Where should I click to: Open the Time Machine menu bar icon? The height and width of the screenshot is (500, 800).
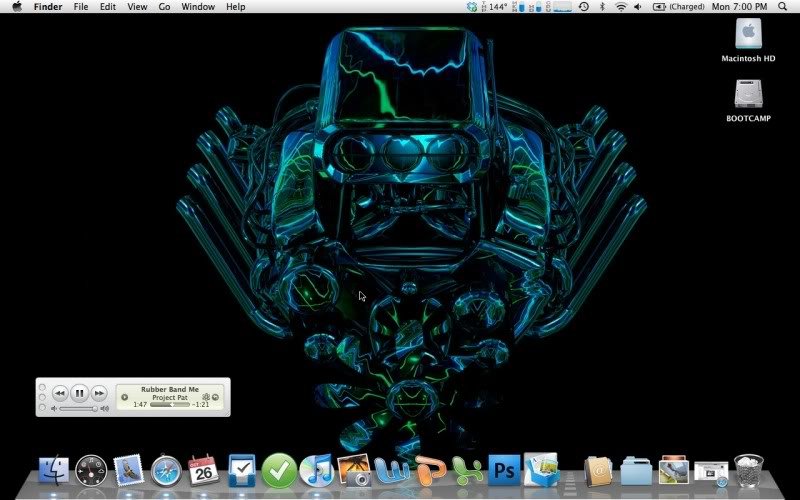[x=584, y=7]
